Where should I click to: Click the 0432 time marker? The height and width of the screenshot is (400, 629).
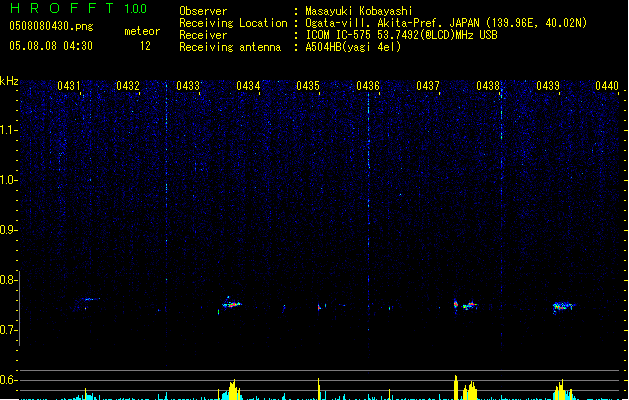[128, 86]
